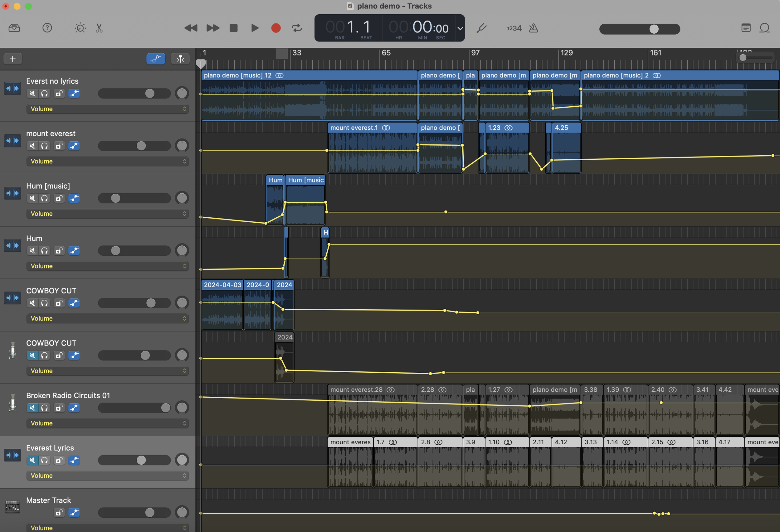Toggle automation on the Hum track
Viewport: 780px width, 532px height.
pyautogui.click(x=74, y=251)
